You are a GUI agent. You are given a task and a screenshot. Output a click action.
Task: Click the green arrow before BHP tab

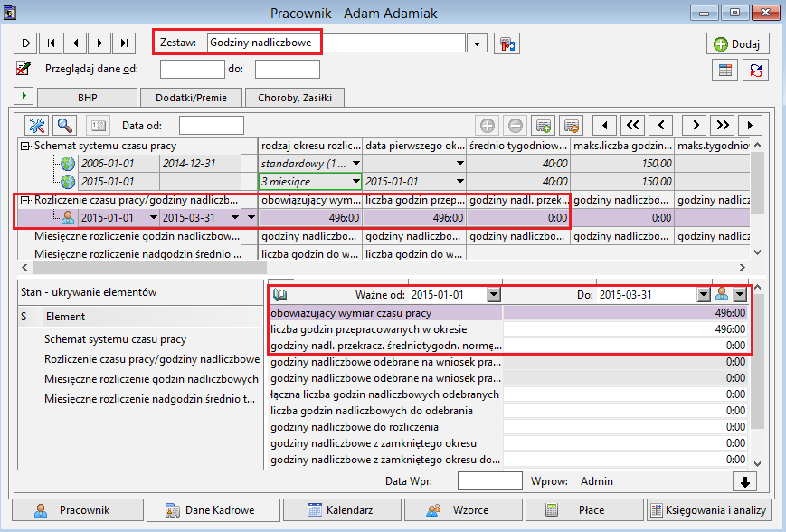point(24,96)
